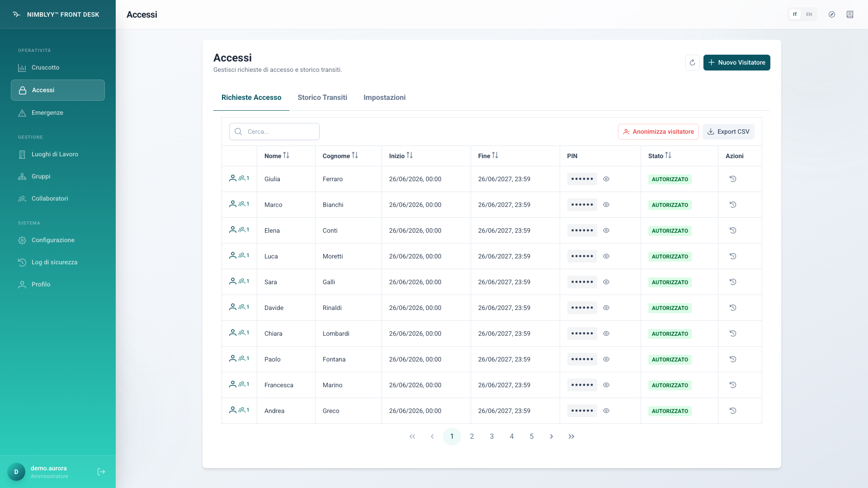This screenshot has height=488, width=868.
Task: Open history action for Giulia Ferraro
Action: point(733,179)
